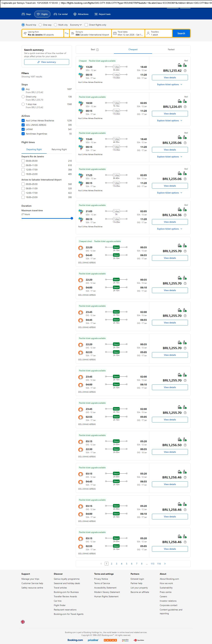Select the One way radio button
The image size is (212, 644).
(40, 25)
